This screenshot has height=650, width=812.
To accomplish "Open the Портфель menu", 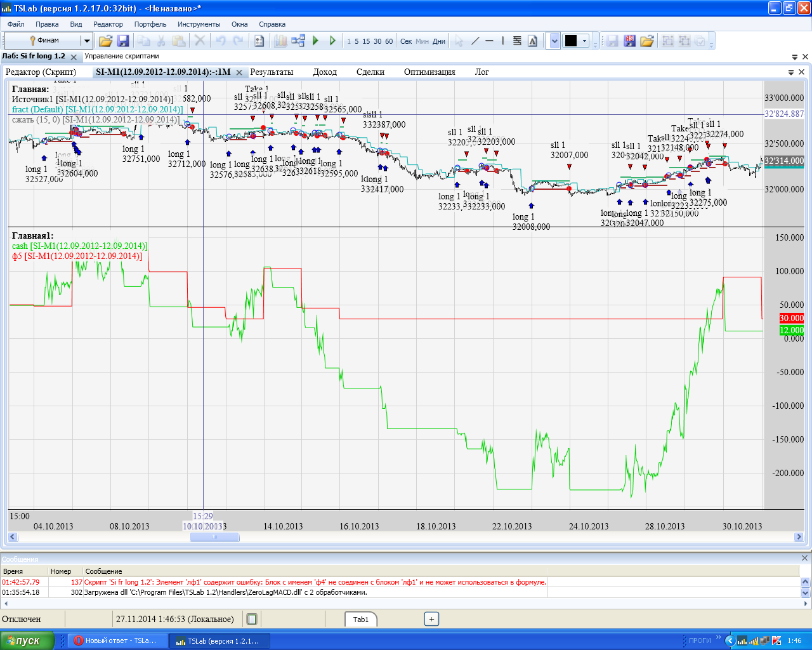I will pos(150,24).
